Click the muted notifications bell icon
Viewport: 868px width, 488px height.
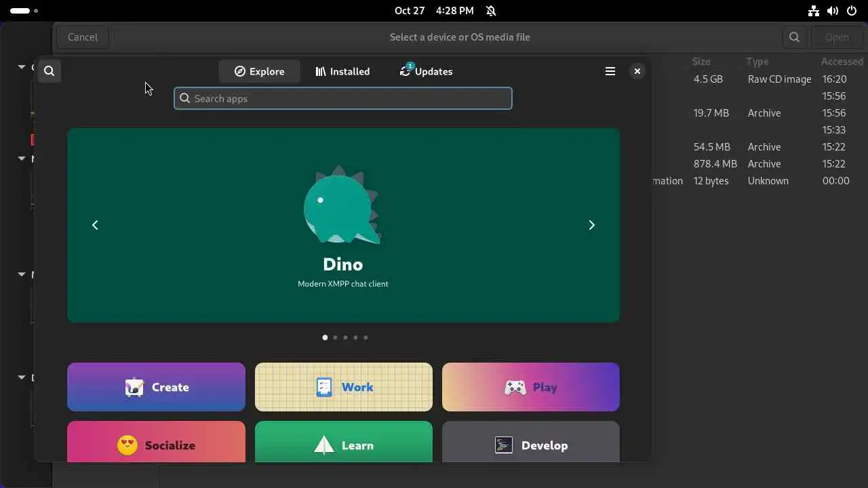point(491,11)
